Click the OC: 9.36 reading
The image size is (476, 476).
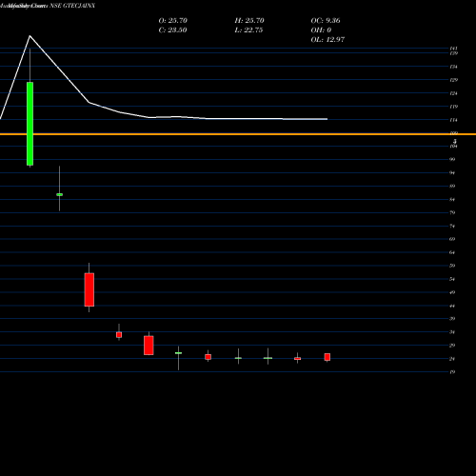pyautogui.click(x=326, y=21)
